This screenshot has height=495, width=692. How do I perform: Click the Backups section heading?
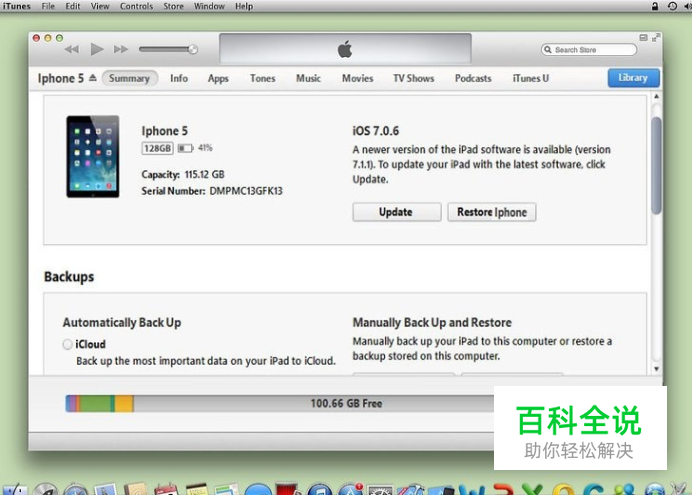coord(69,277)
